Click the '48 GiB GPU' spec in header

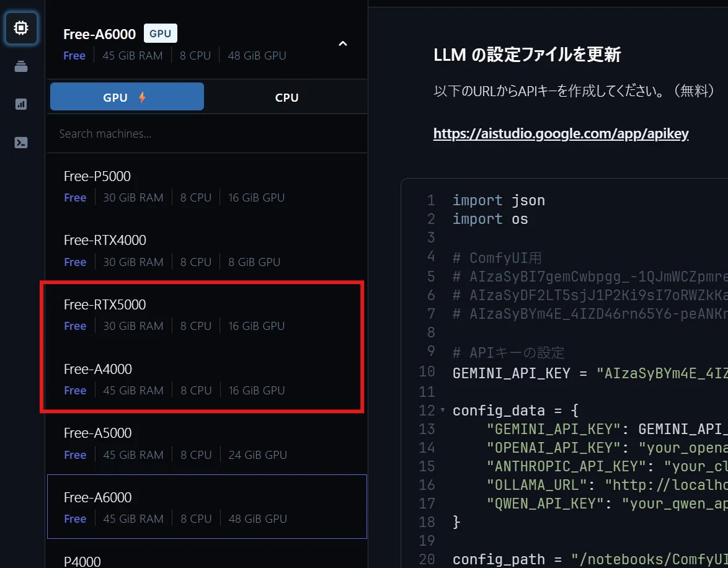257,55
